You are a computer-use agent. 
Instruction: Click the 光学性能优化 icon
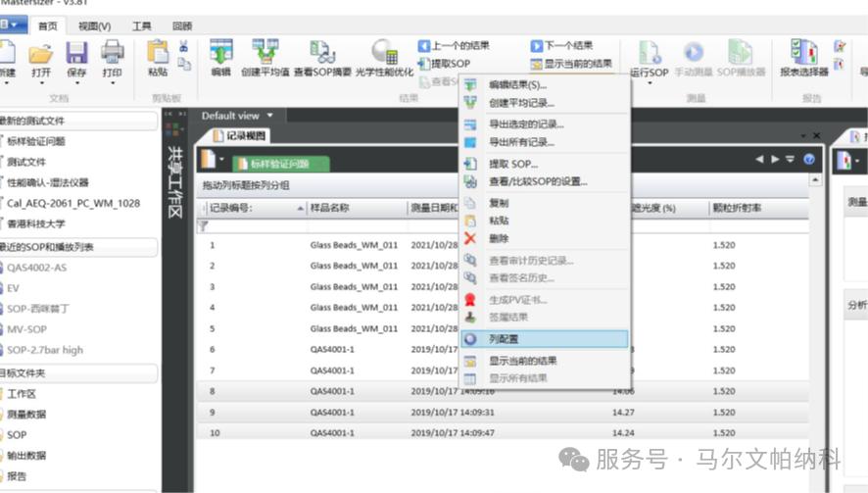(384, 52)
